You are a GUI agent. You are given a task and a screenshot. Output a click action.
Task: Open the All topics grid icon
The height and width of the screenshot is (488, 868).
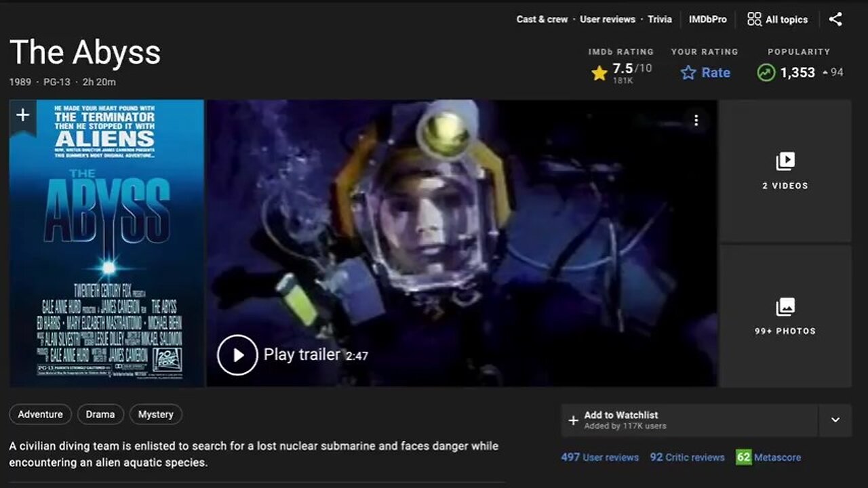click(x=754, y=19)
